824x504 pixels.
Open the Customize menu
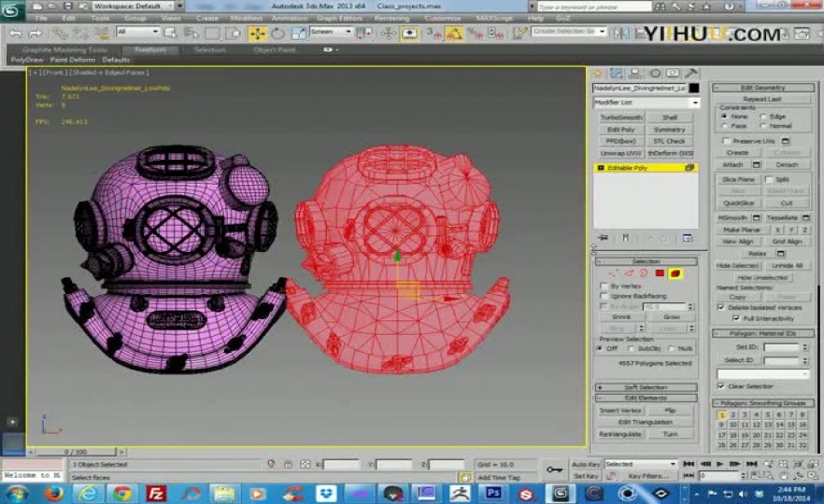pyautogui.click(x=443, y=18)
